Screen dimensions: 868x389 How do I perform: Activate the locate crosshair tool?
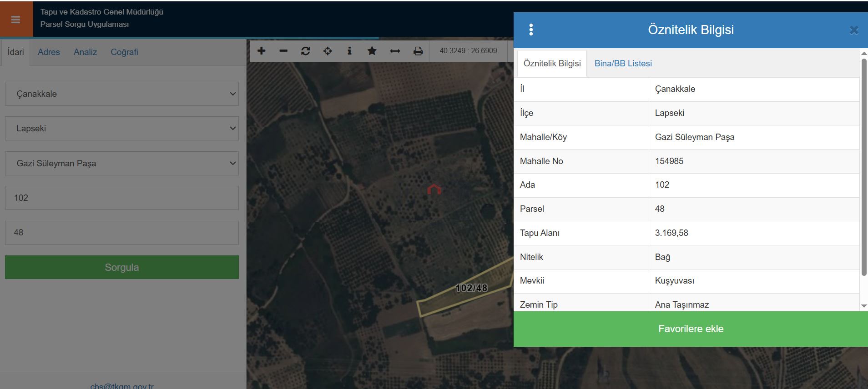[x=328, y=51]
